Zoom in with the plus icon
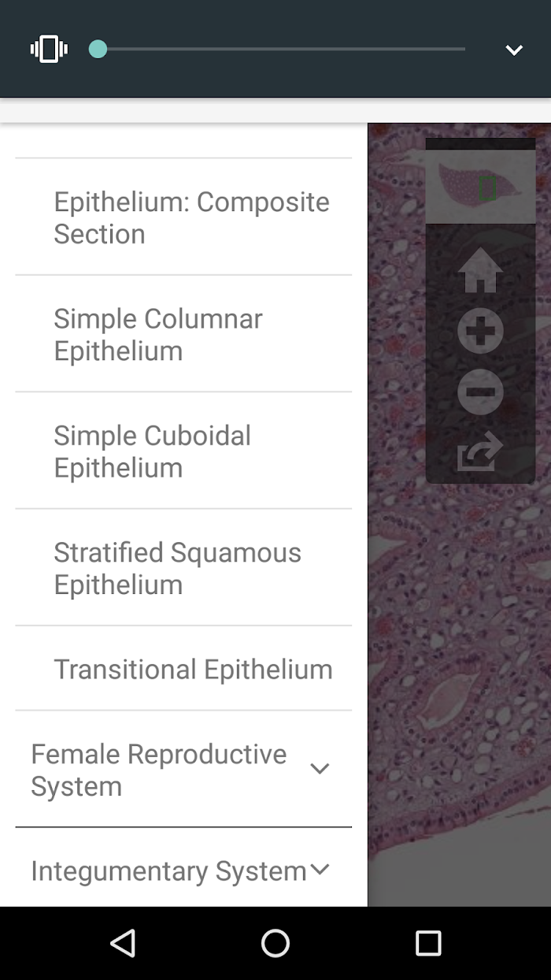 point(480,332)
